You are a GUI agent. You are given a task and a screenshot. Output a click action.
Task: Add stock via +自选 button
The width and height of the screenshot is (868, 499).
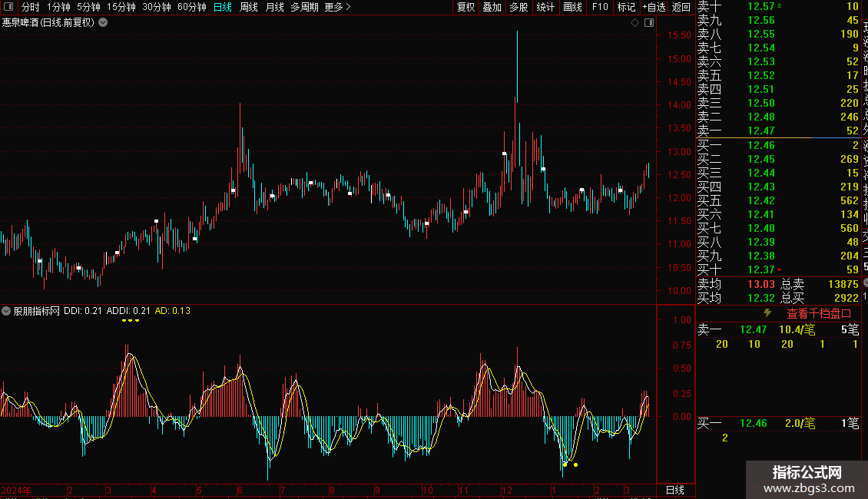point(654,7)
